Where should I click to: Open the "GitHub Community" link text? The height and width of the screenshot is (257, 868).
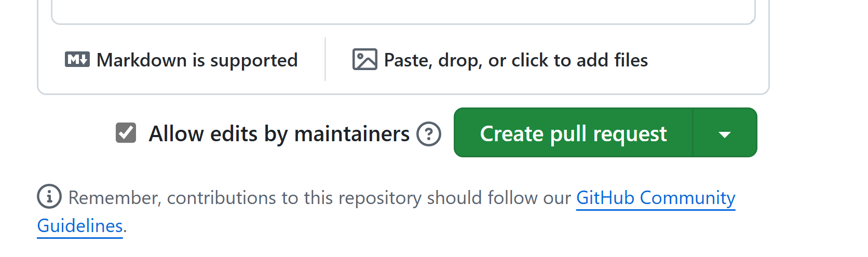[655, 198]
